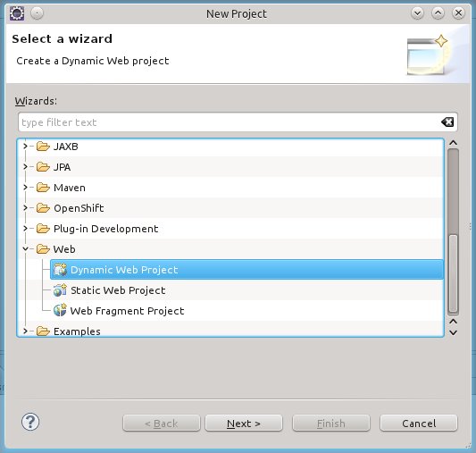Click the Cancel button
The image size is (476, 453).
click(419, 423)
